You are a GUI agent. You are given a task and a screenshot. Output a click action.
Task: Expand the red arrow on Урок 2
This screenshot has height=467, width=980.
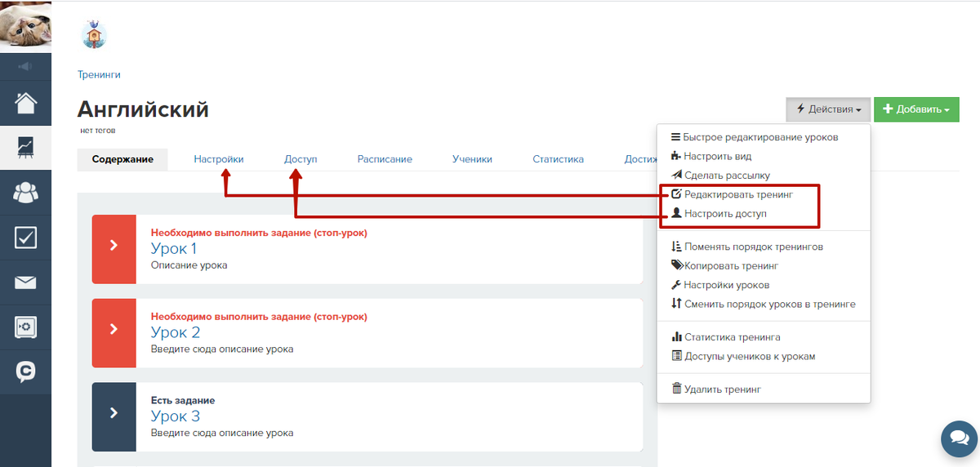114,329
